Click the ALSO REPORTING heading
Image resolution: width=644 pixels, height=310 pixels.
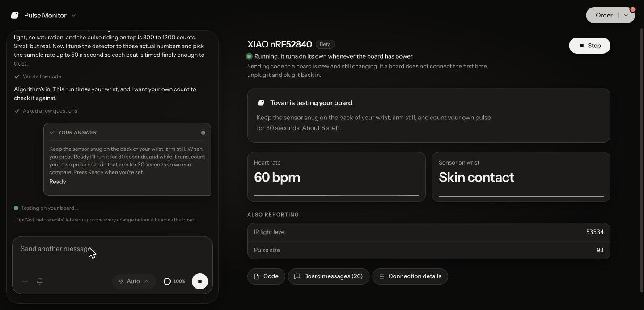[x=273, y=215]
